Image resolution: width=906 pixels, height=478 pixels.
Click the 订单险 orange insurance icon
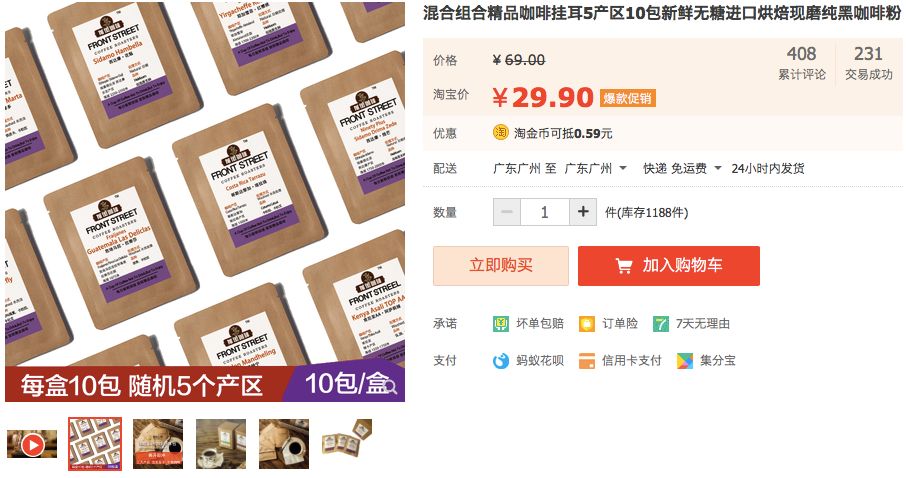click(x=587, y=324)
